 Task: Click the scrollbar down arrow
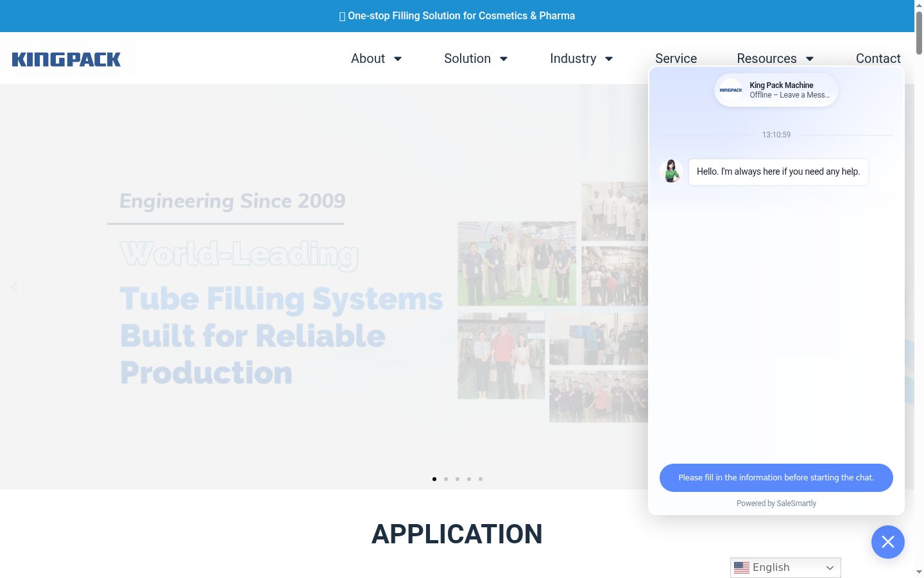(919, 572)
